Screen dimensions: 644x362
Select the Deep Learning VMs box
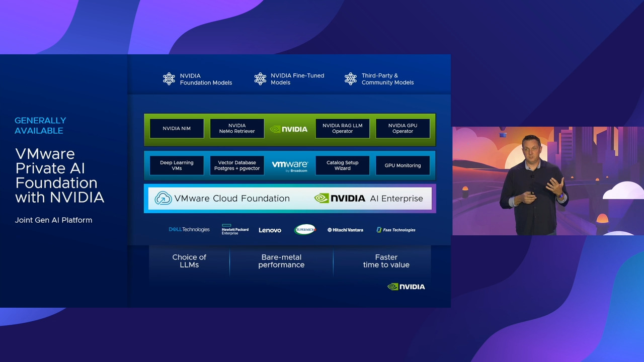pos(177,165)
